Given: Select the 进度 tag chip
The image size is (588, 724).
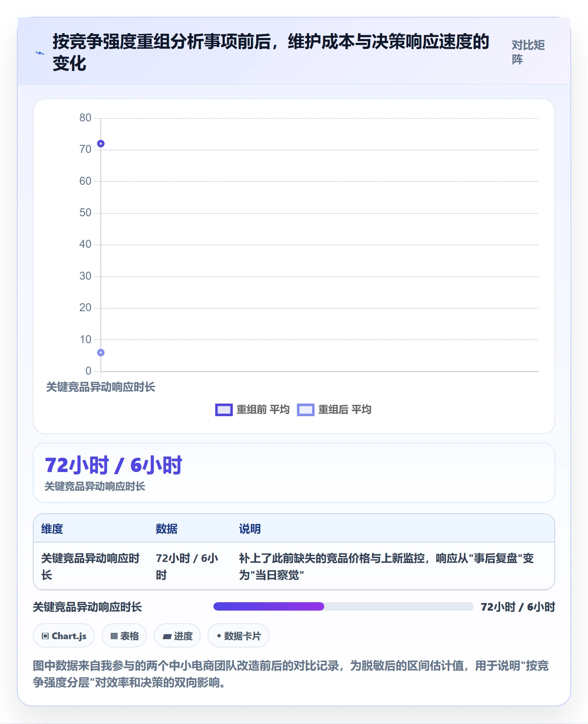Looking at the screenshot, I should (177, 636).
